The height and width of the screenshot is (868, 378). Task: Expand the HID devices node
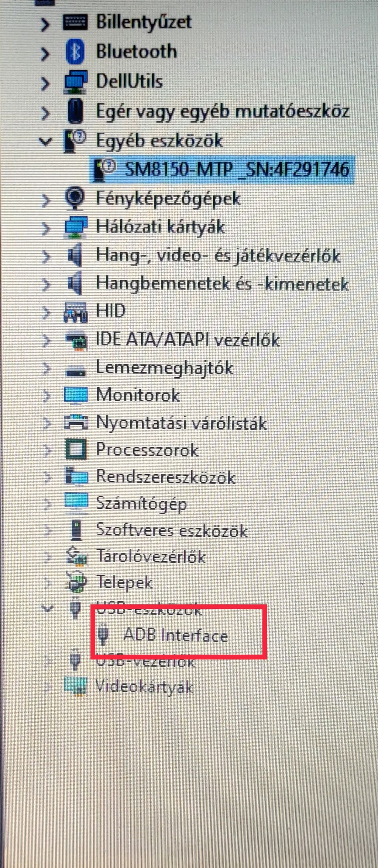click(x=46, y=313)
